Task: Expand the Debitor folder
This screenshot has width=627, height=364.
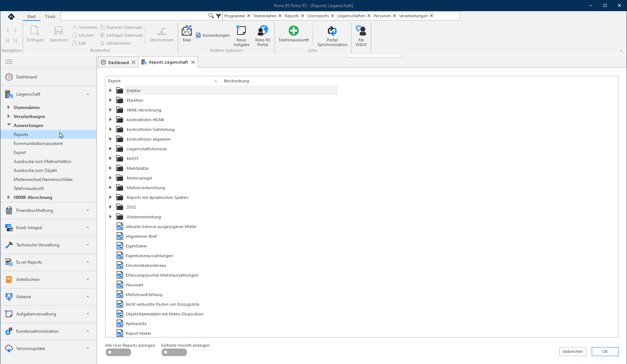Action: (110, 91)
